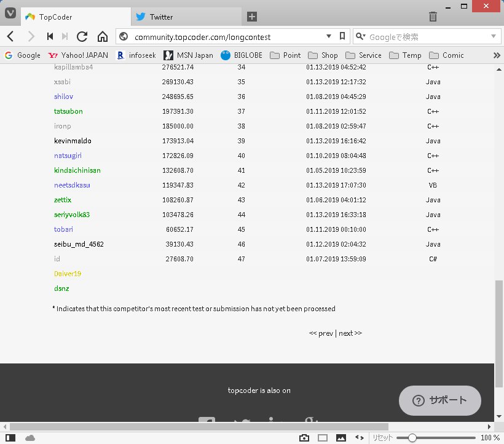Open the Point bookmark folder
Viewport: 504px width, 444px height.
click(285, 55)
